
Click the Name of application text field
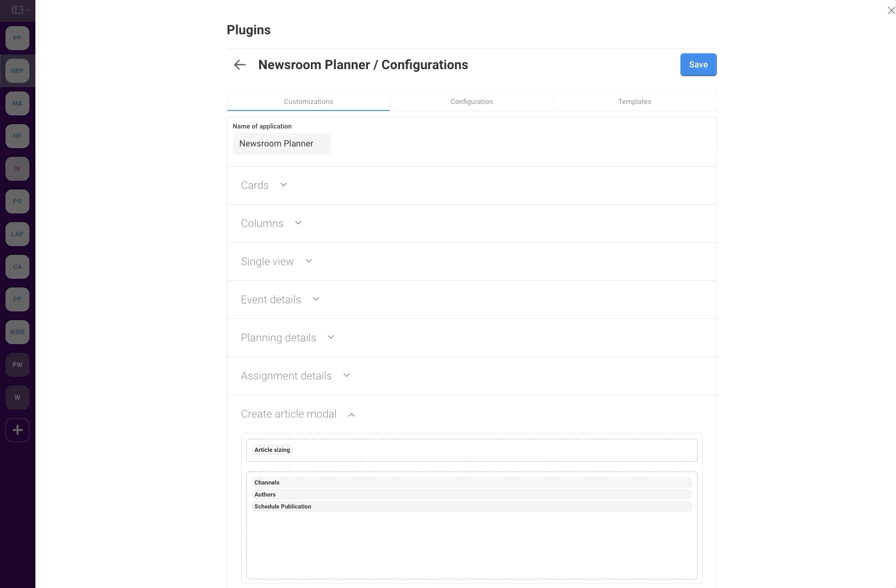pyautogui.click(x=281, y=144)
